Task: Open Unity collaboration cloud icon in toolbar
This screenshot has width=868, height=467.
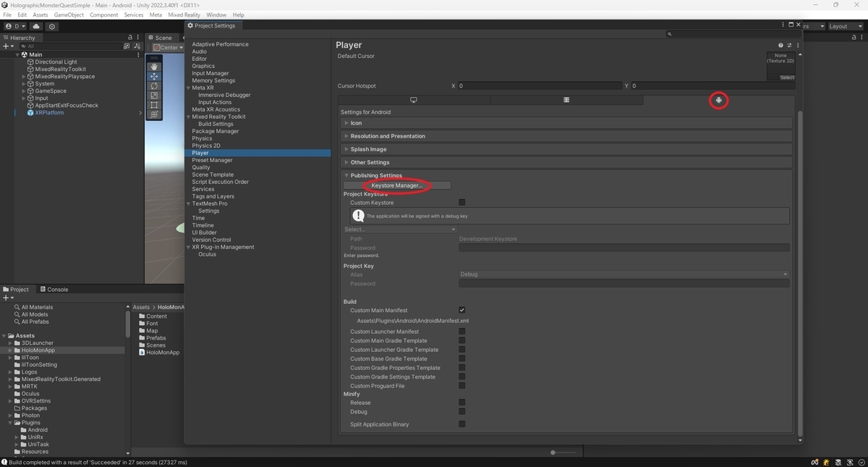Action: click(x=36, y=26)
